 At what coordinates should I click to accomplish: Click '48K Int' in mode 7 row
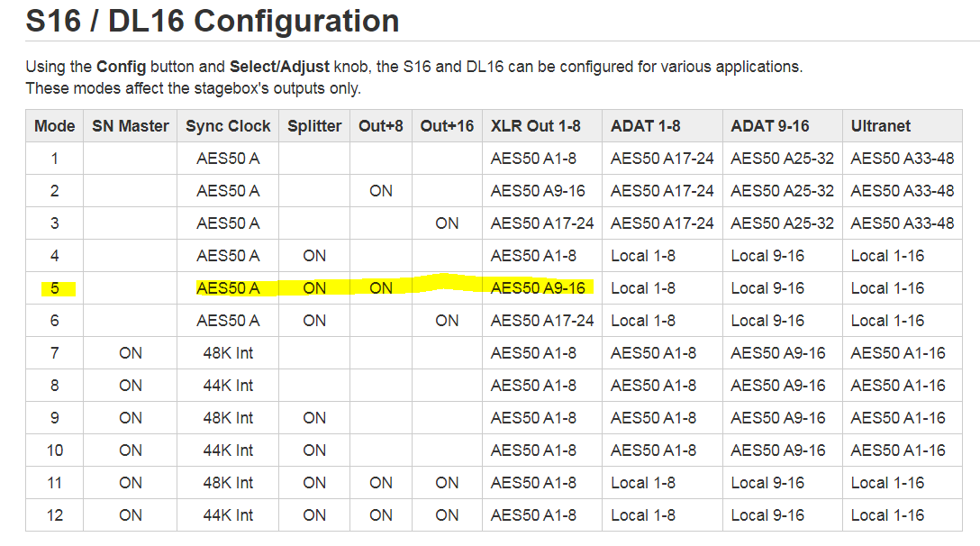228,353
